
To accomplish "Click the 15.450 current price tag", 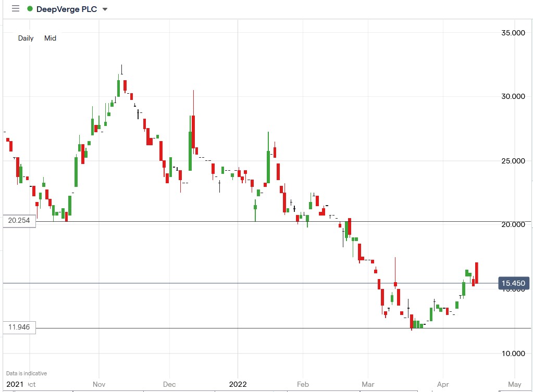I will tap(513, 283).
